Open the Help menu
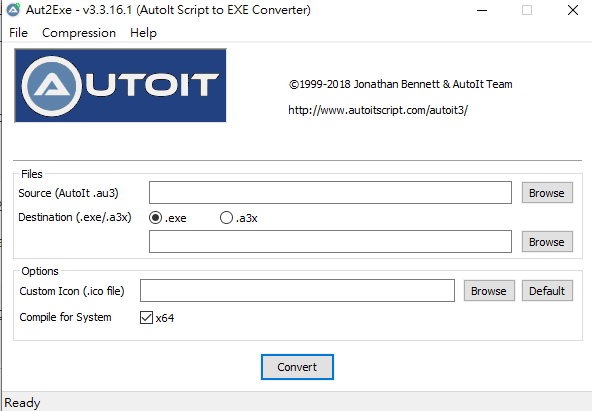592x411 pixels. pyautogui.click(x=143, y=33)
